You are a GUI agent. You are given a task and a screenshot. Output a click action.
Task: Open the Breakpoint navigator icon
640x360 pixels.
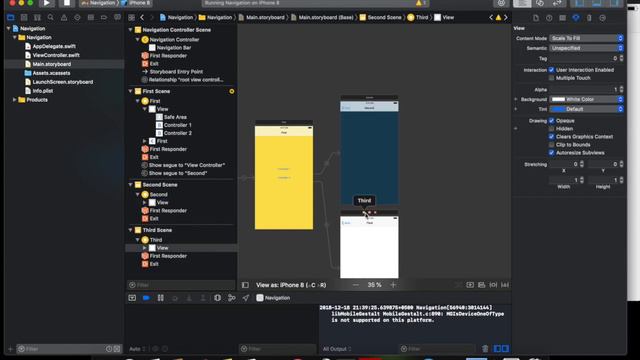pyautogui.click(x=104, y=18)
